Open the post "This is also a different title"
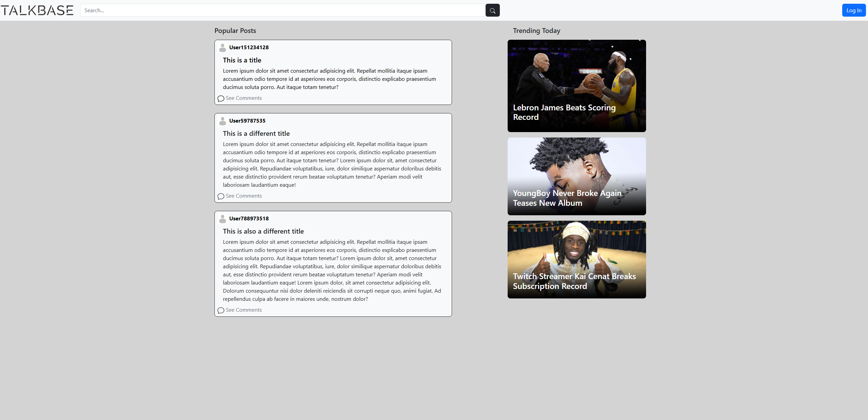Image resolution: width=868 pixels, height=420 pixels. 263,231
